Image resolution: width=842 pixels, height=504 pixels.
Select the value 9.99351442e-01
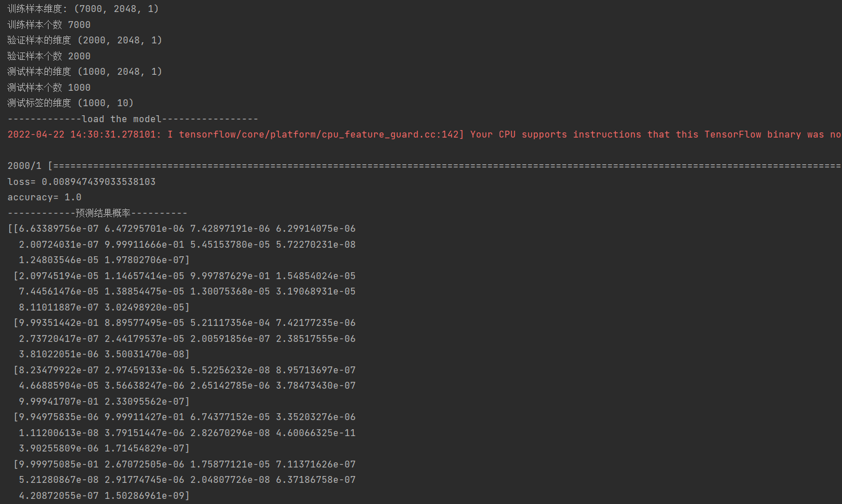click(58, 323)
